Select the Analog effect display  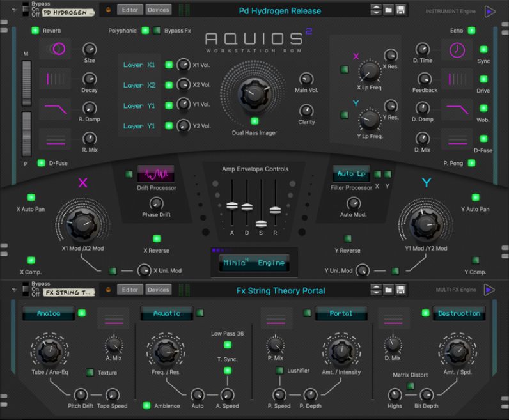point(49,313)
